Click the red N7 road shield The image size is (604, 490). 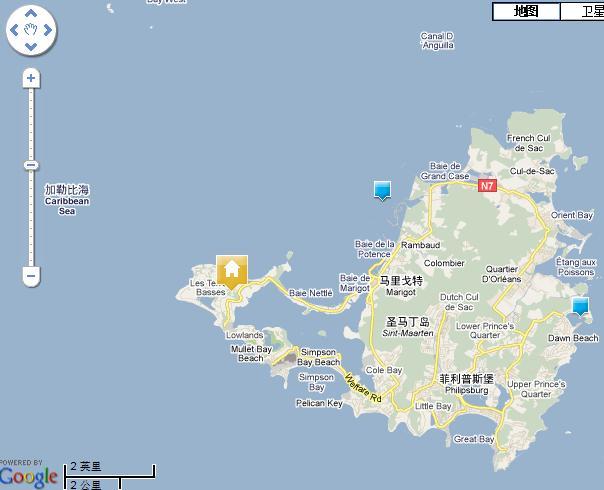487,185
